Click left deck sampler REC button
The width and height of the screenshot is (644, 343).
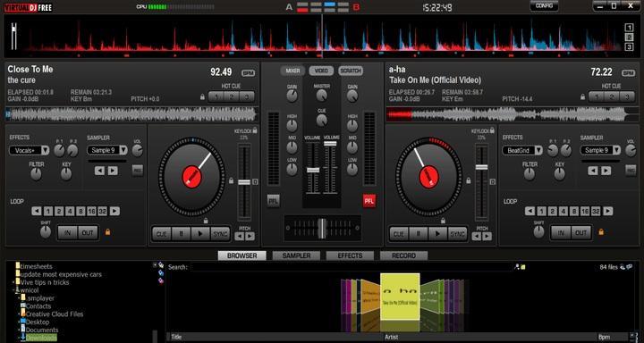pyautogui.click(x=137, y=171)
